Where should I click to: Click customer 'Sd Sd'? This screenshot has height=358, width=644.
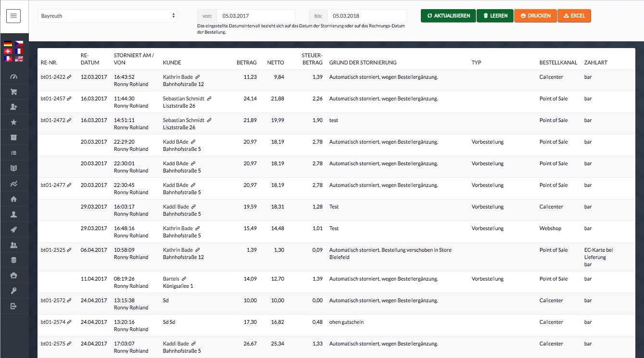[x=169, y=322]
